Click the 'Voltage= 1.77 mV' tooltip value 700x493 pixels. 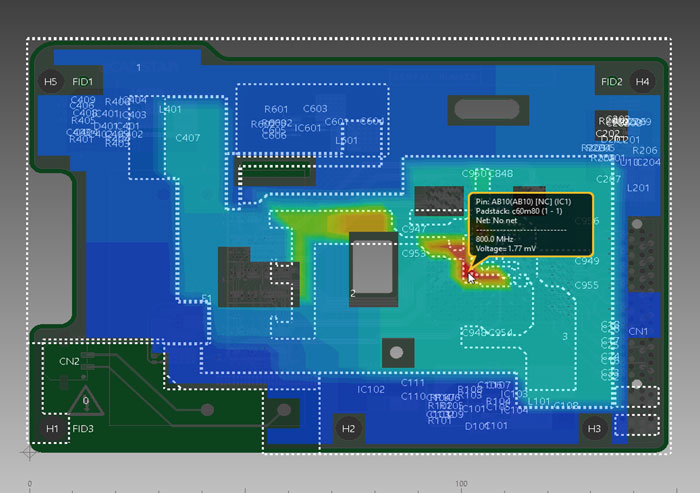click(505, 249)
